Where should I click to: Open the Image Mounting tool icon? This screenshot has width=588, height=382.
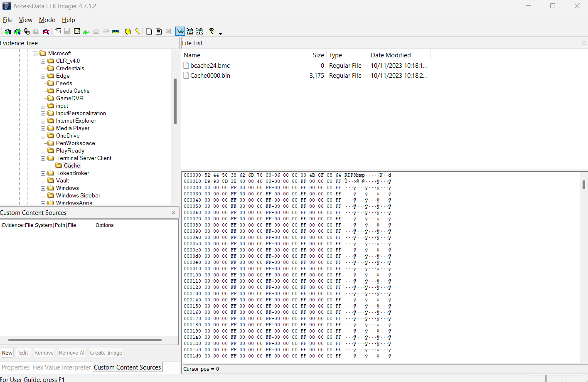[27, 31]
